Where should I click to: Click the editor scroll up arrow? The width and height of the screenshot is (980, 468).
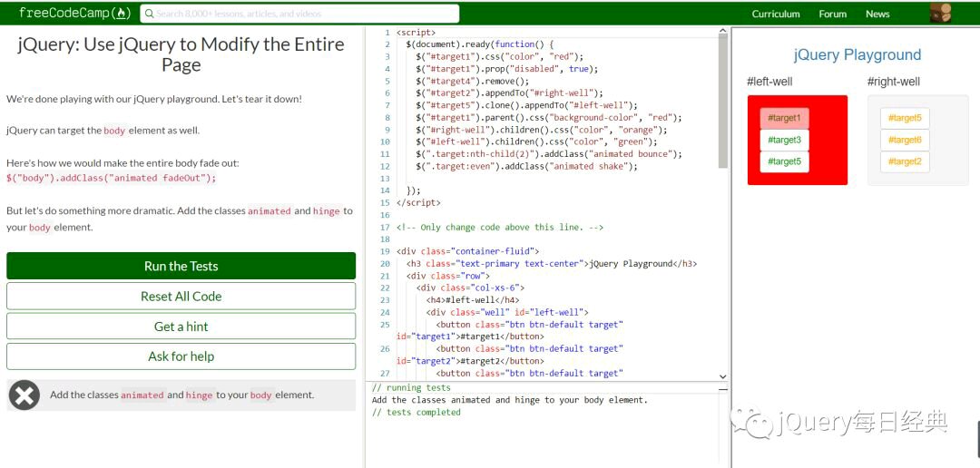coord(723,31)
